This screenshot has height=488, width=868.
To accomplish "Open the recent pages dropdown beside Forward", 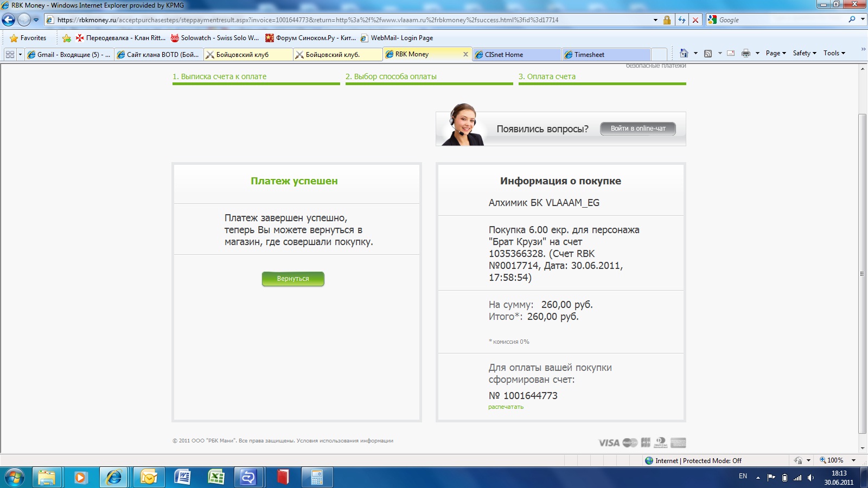I will point(36,20).
